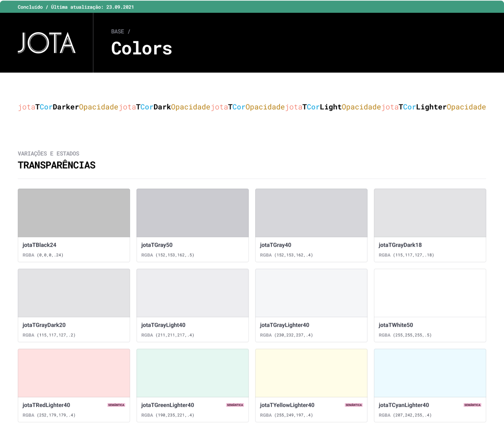
Task: Choose the jotaTGrayLighter40 swatch
Action: pos(311,293)
